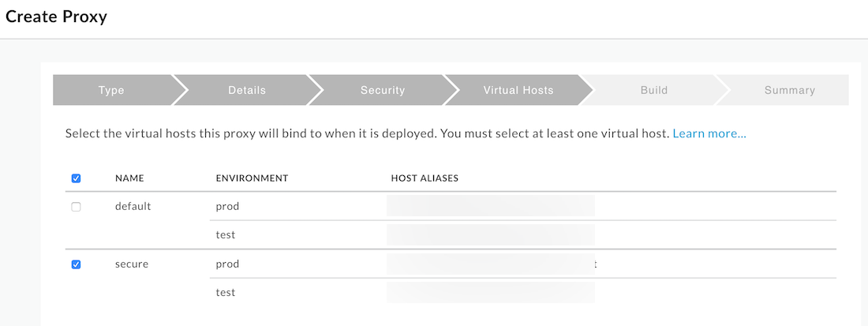Screen dimensions: 868x326
Task: Click test environment under default host
Action: point(226,234)
